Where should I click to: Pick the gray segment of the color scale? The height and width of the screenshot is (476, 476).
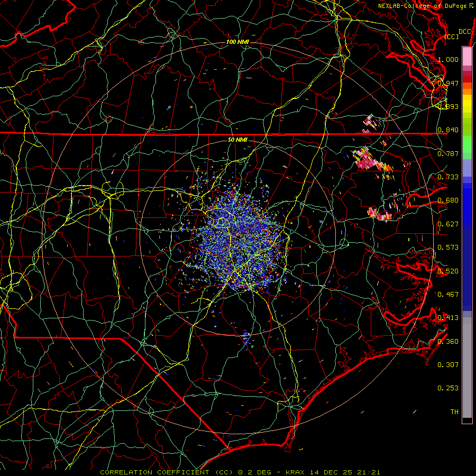click(467, 368)
